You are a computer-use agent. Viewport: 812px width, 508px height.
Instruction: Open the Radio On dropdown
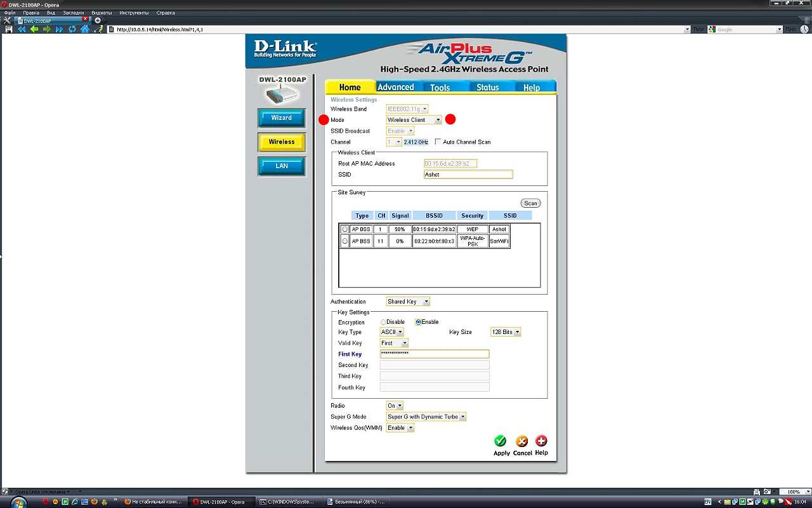(395, 406)
